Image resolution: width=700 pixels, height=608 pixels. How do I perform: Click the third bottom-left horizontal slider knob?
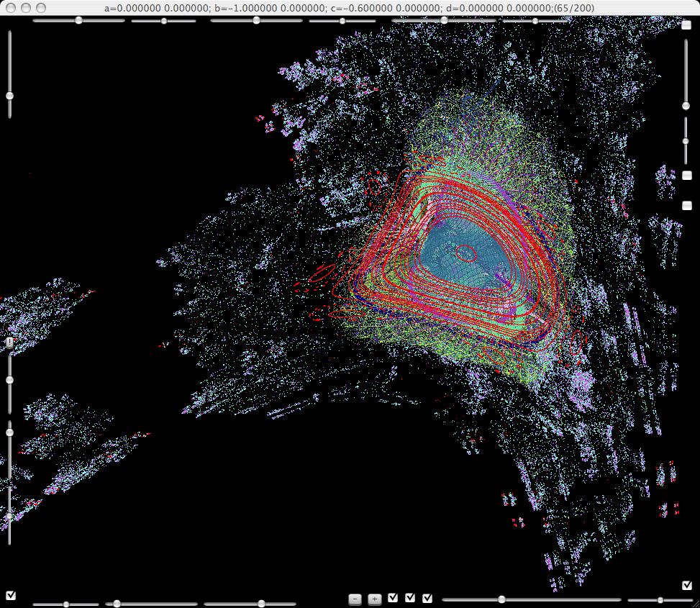(261, 604)
